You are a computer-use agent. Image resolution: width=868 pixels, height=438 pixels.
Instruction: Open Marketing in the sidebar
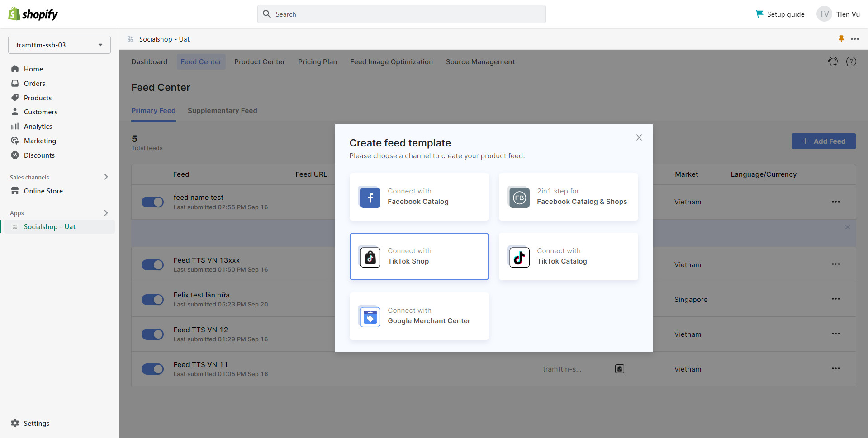pos(40,141)
